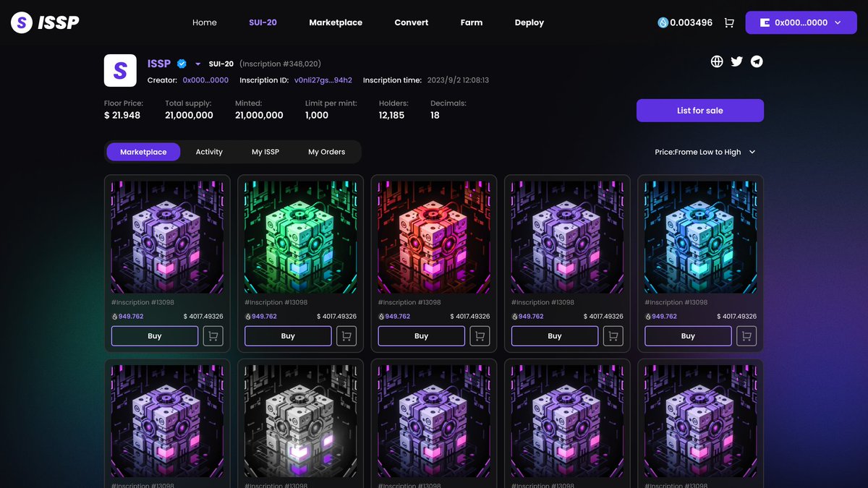Open the green cube inscription image

[301, 237]
